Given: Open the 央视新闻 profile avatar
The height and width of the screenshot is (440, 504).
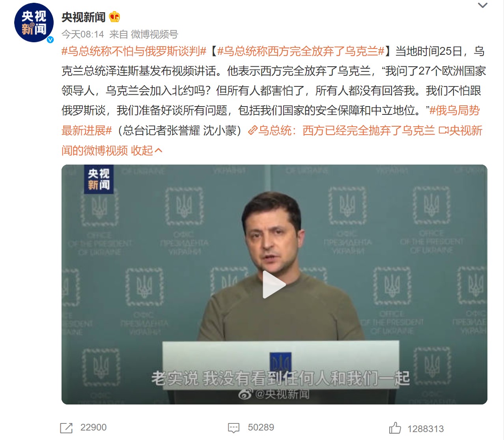Looking at the screenshot, I should point(34,22).
